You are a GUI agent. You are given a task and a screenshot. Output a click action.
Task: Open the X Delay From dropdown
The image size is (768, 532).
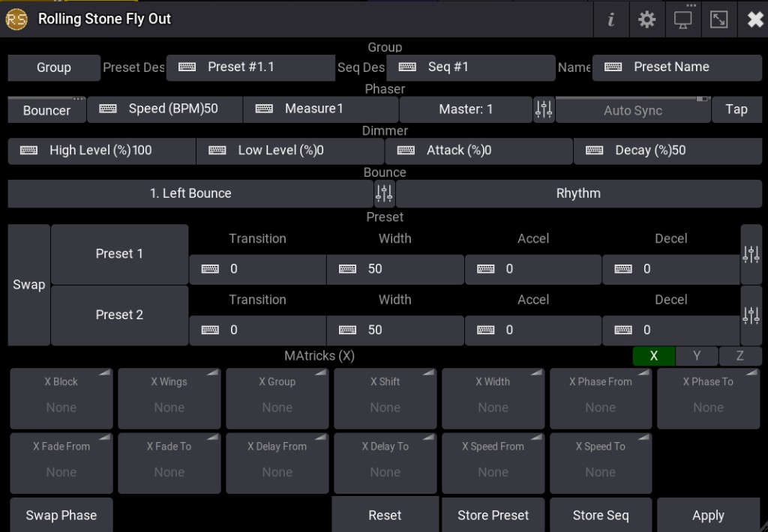[x=277, y=463]
